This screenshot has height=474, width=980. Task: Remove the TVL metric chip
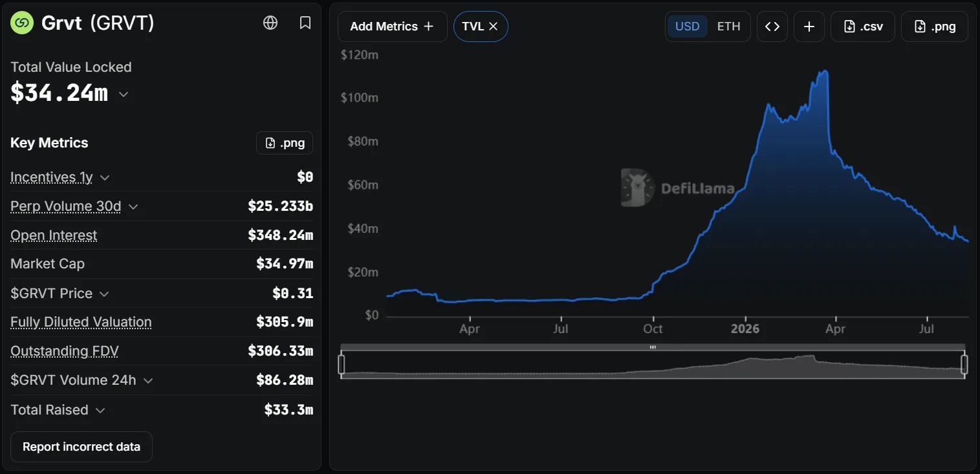(493, 27)
